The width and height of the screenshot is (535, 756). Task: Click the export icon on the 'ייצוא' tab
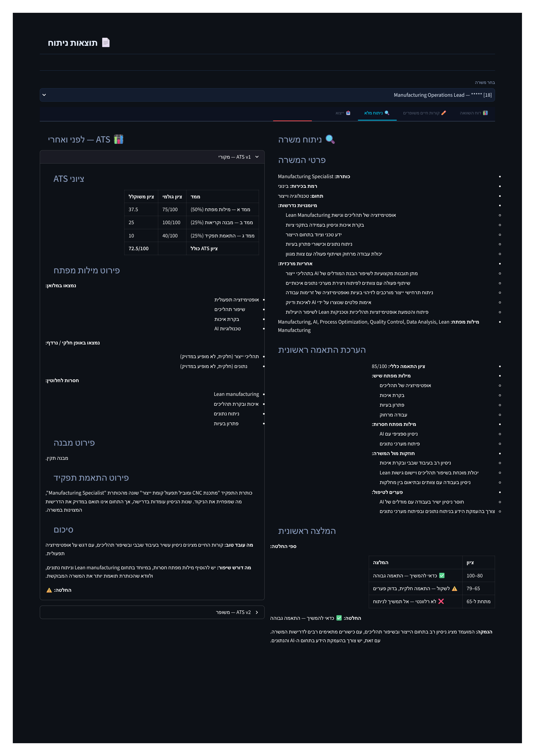tap(348, 113)
